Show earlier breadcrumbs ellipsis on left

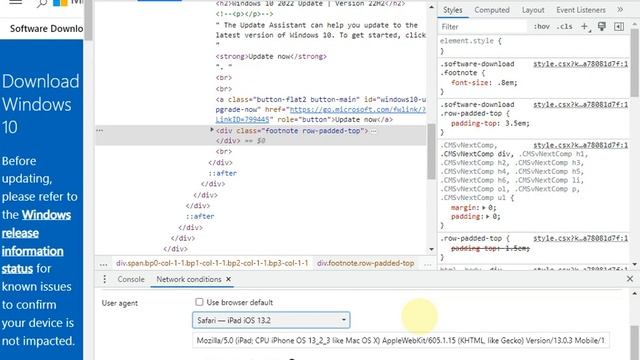tap(103, 264)
